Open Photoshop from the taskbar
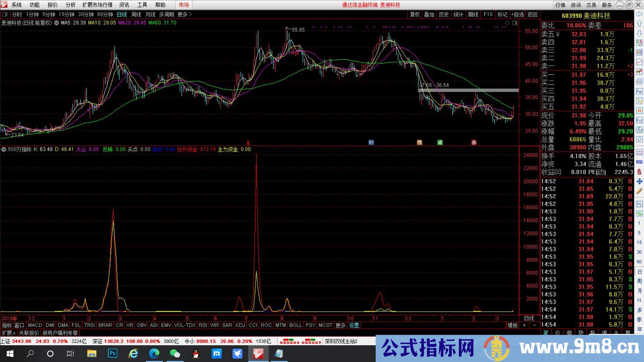644x362 pixels. [x=112, y=353]
